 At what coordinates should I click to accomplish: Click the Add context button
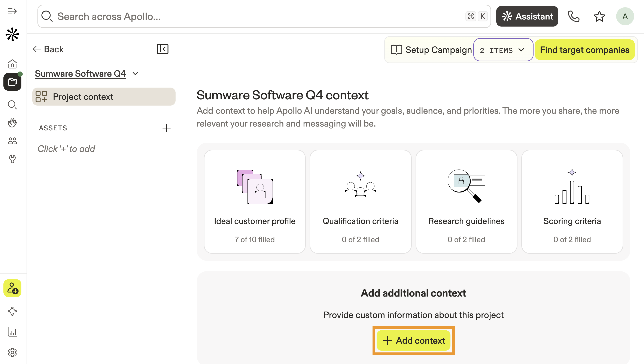[413, 340]
